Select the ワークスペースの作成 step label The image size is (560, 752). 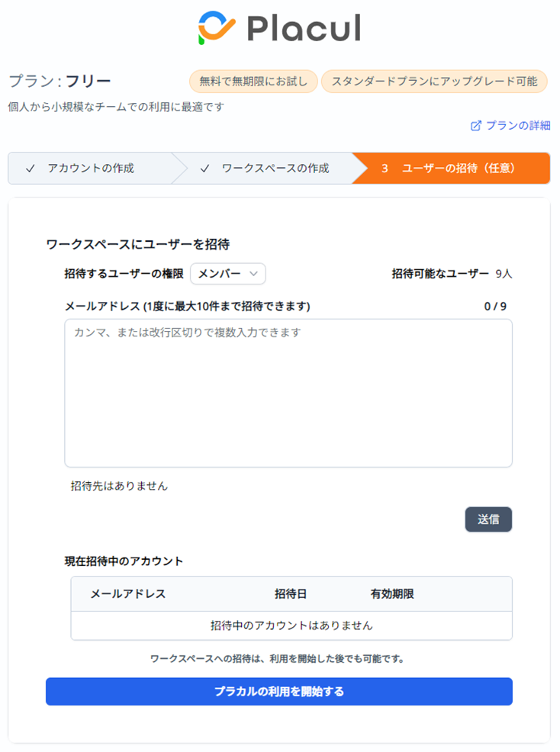pos(275,169)
